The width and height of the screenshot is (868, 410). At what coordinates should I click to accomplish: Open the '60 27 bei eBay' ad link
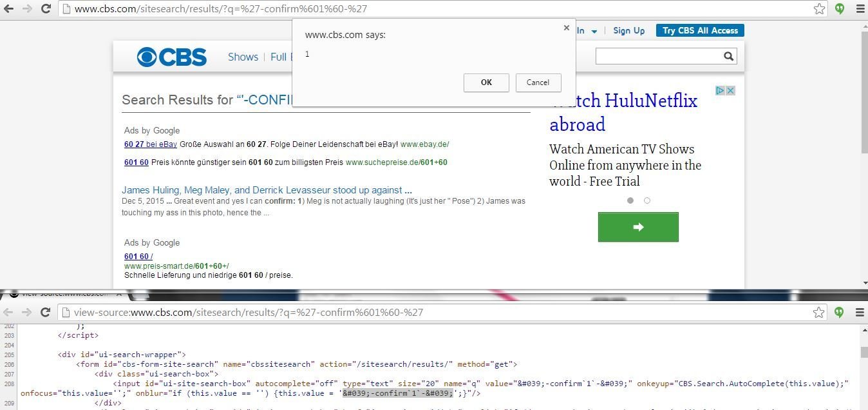pyautogui.click(x=151, y=144)
